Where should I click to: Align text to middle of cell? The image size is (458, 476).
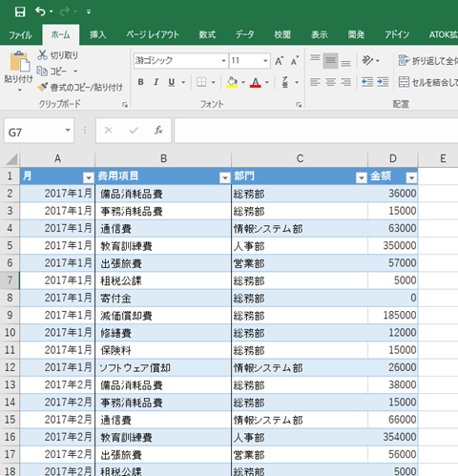[x=330, y=60]
